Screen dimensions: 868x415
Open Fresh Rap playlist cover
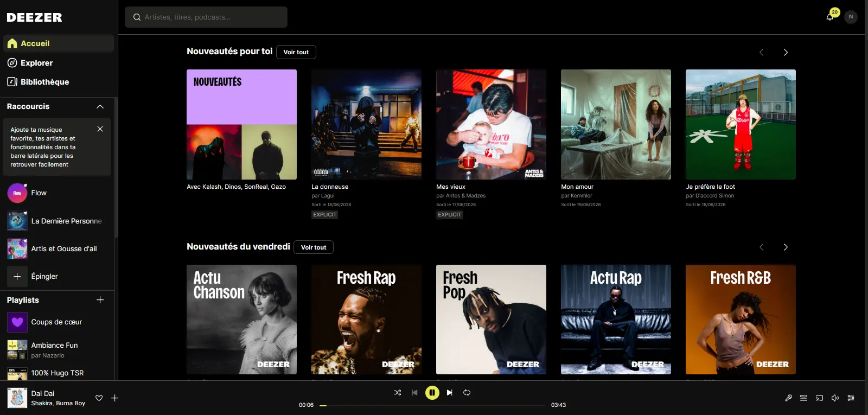tap(366, 320)
